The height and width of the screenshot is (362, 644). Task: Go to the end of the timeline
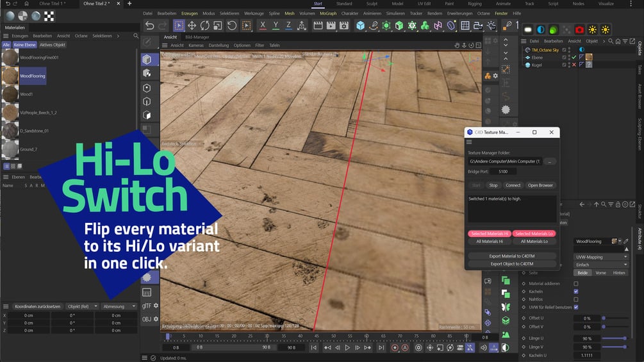(381, 348)
